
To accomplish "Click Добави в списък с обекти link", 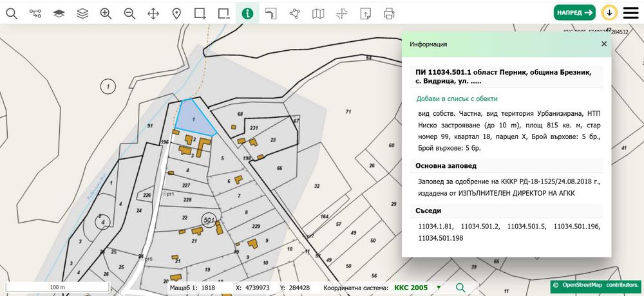I will (x=457, y=98).
